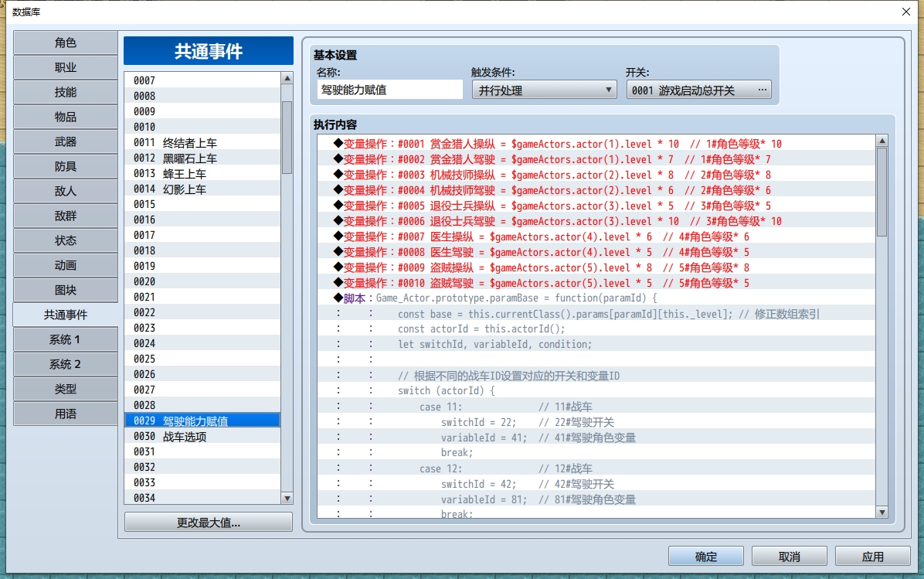This screenshot has height=579, width=924.
Task: Click down arrow of 执行内容 scrollbar
Action: [x=882, y=513]
